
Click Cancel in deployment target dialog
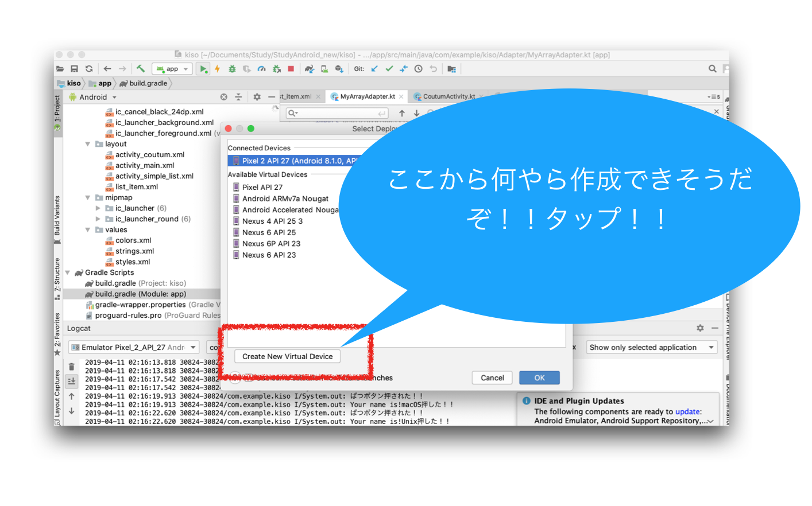tap(492, 378)
